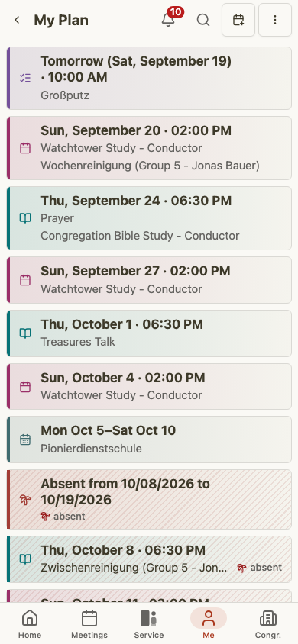
Task: Open the Sun, September 20 Watchtower Study entry
Action: 149,148
